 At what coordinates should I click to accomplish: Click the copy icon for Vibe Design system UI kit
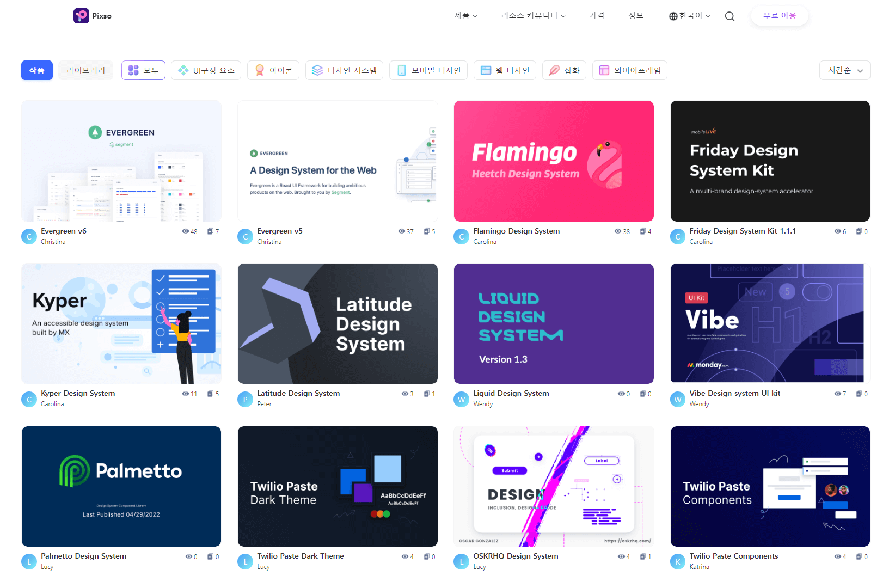[859, 394]
